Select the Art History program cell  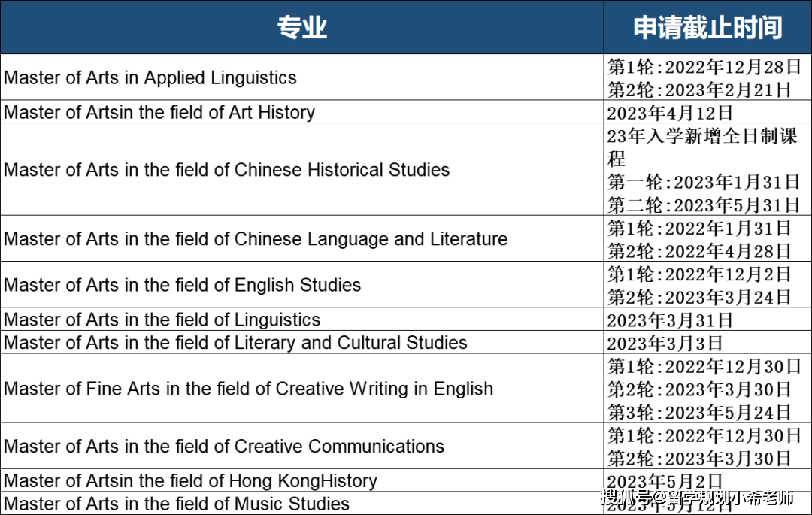302,112
